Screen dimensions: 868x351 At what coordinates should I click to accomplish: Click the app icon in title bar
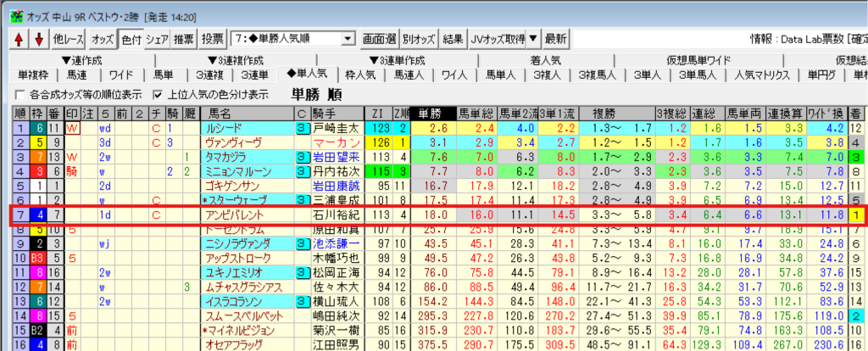10,10
